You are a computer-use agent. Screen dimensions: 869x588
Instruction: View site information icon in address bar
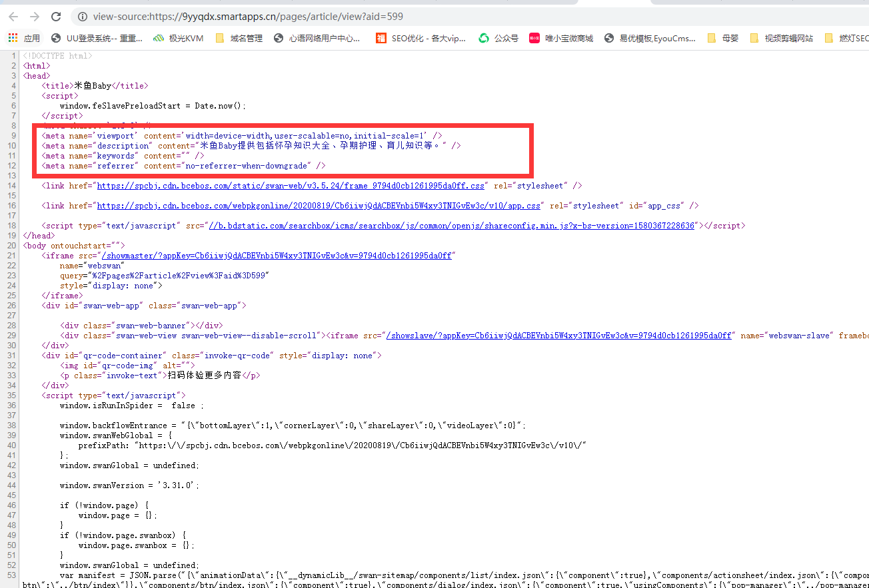click(x=83, y=16)
